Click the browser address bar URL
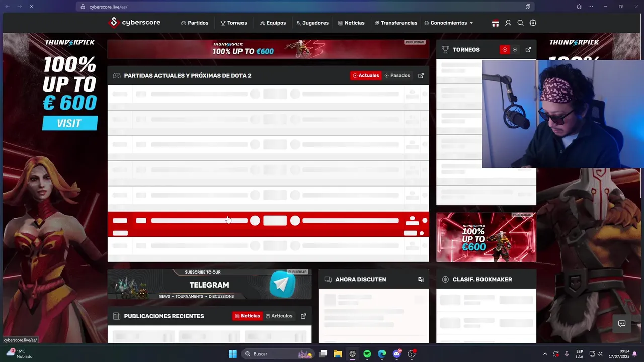 point(108,7)
